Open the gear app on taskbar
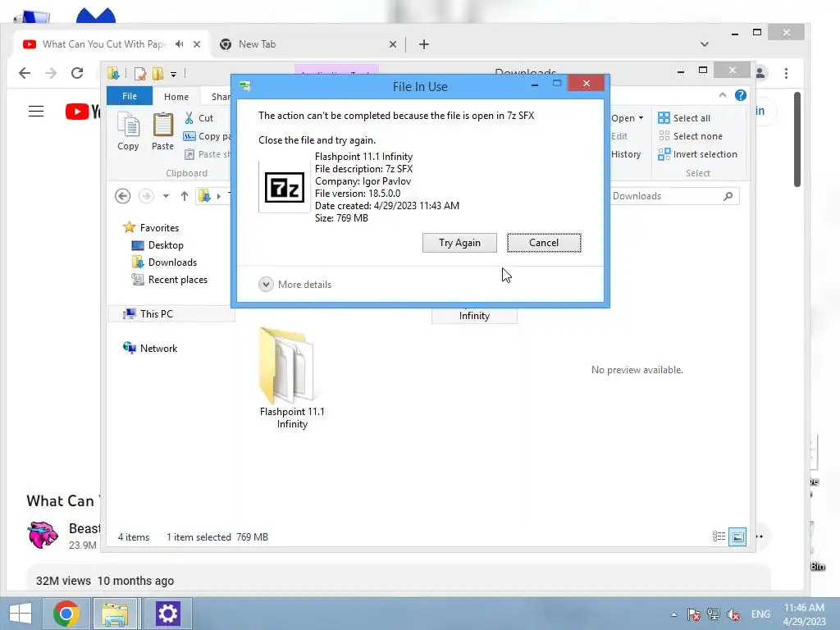The image size is (840, 630). click(x=167, y=614)
